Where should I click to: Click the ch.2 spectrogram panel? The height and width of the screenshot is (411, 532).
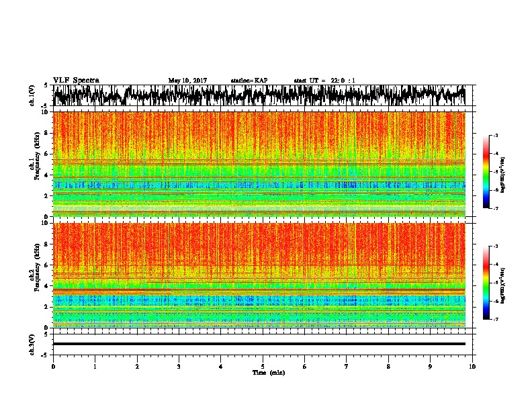[259, 275]
